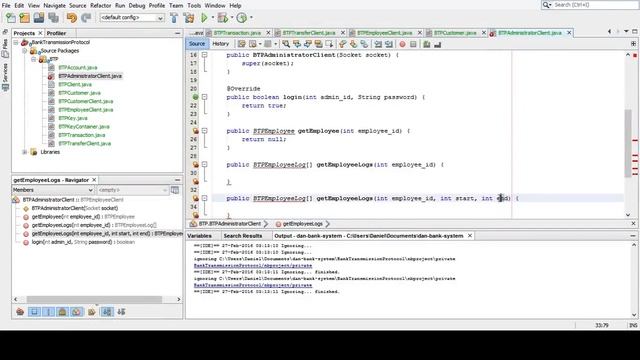The image size is (640, 360).
Task: Collapse the BankTransmissionProtocol project node
Action: pos(16,42)
